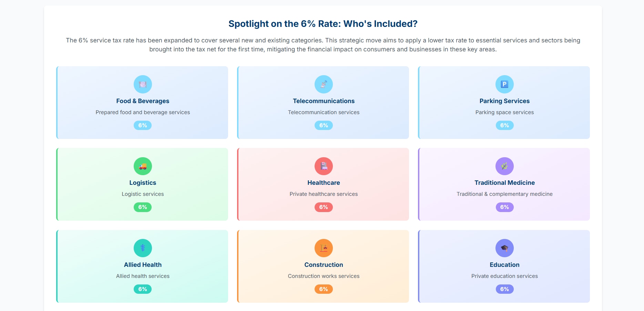Click the Traditional Medicine card heading
Screen dimensions: 644x311
coord(504,183)
